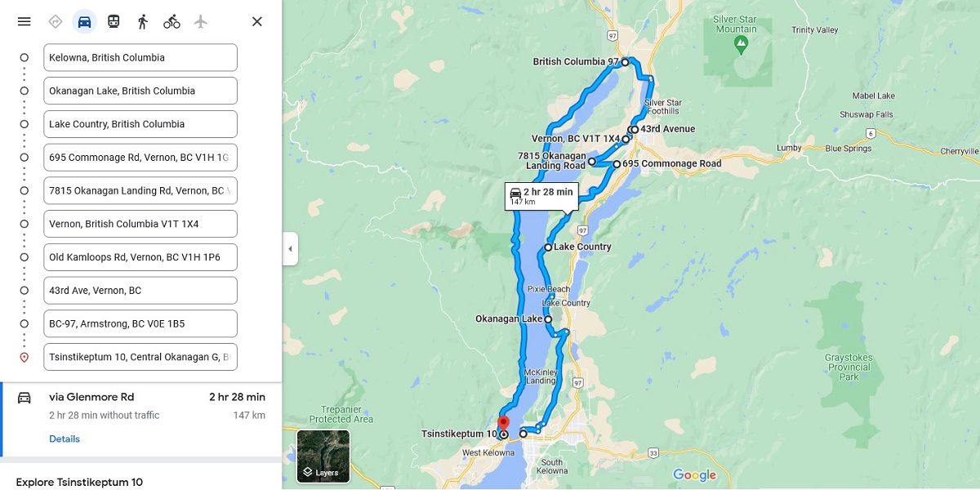Click the red destination pin on map

pyautogui.click(x=503, y=425)
